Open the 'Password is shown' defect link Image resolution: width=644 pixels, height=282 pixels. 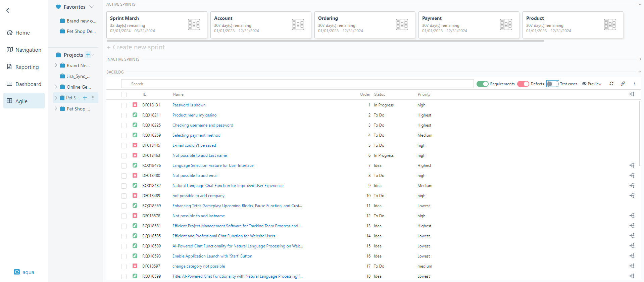click(189, 105)
